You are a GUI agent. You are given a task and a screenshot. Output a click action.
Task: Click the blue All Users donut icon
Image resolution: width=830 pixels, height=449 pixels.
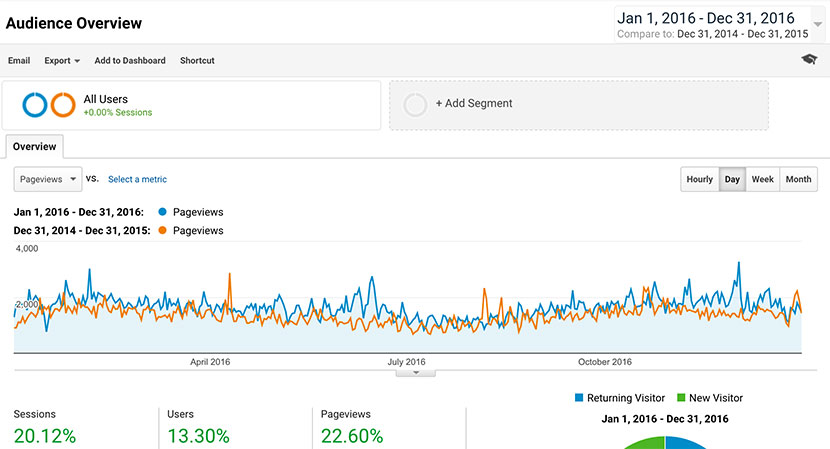click(x=35, y=105)
